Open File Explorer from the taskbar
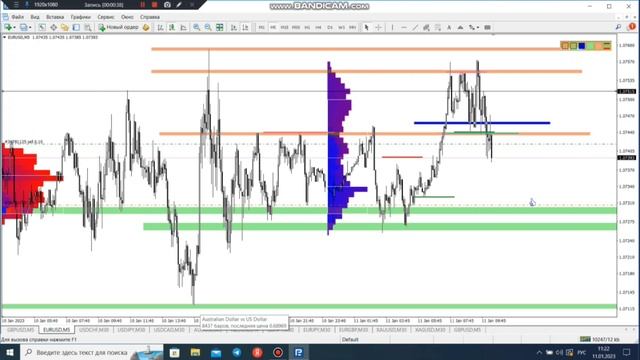Screen dimensions: 640x360 196,352
